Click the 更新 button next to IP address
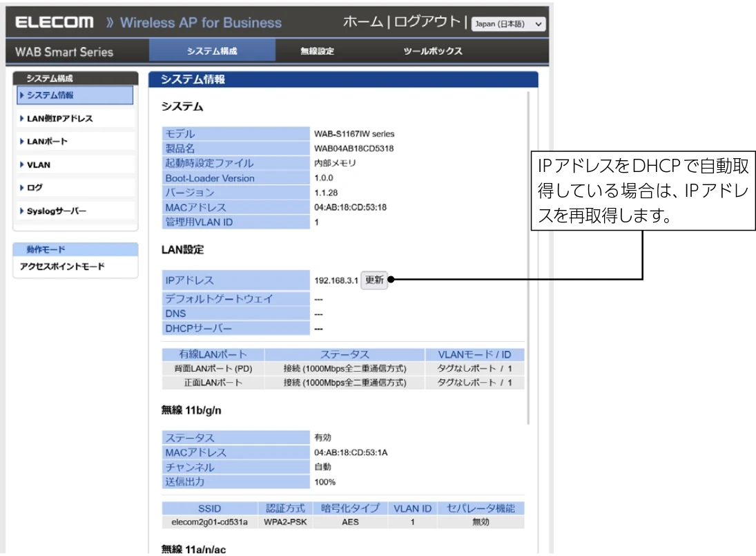The image size is (756, 556). point(374,280)
